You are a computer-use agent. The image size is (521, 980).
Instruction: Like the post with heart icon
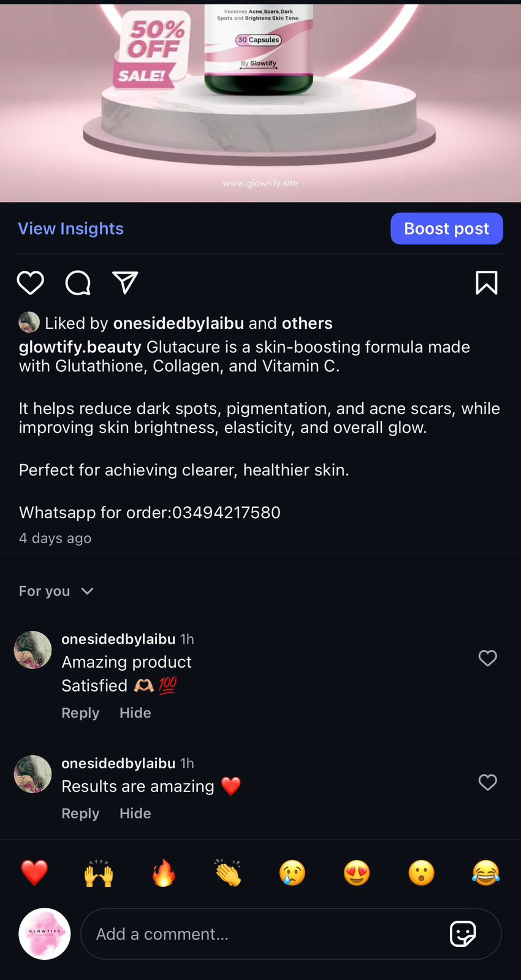click(x=30, y=283)
